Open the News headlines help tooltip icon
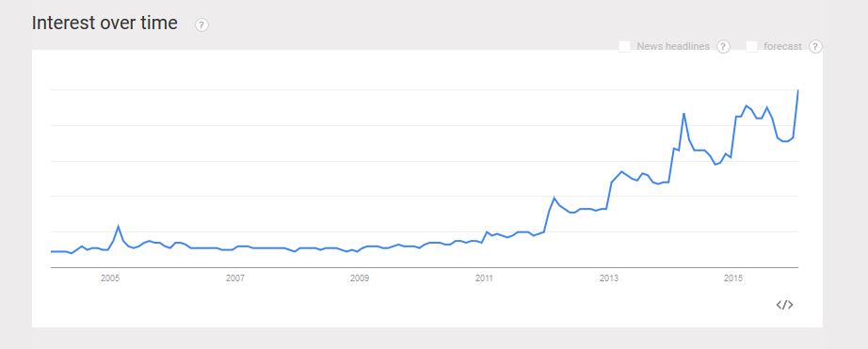The image size is (868, 349). tap(723, 47)
